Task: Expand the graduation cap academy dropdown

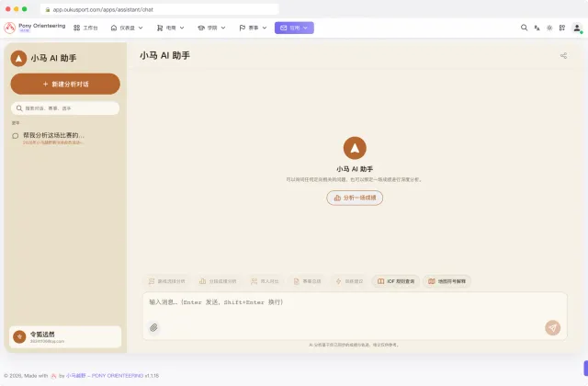Action: 211,28
